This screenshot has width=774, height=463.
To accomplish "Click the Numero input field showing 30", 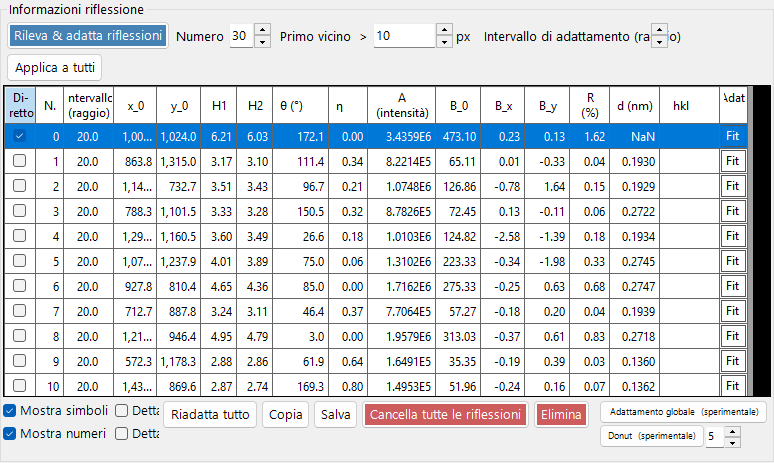I will [x=242, y=36].
